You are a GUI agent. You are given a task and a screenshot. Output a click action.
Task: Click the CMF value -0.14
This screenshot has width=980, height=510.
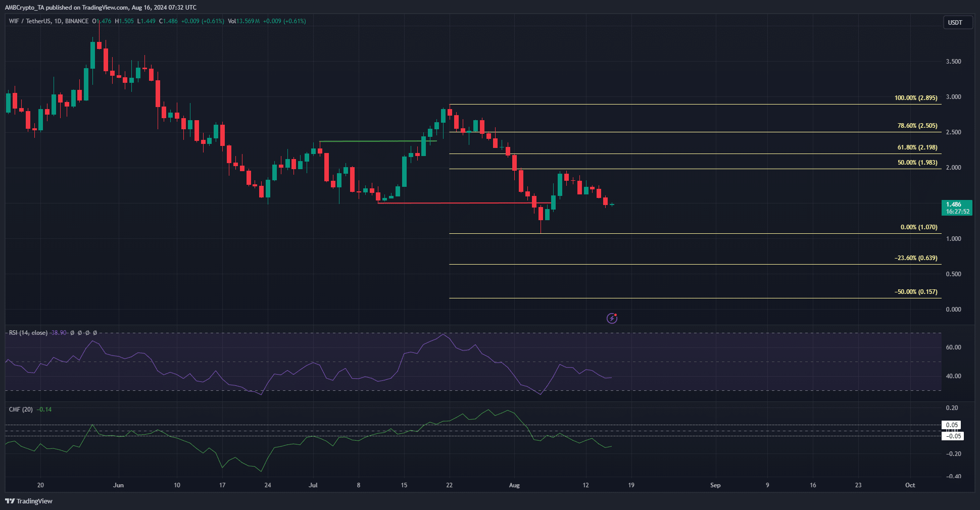point(44,410)
